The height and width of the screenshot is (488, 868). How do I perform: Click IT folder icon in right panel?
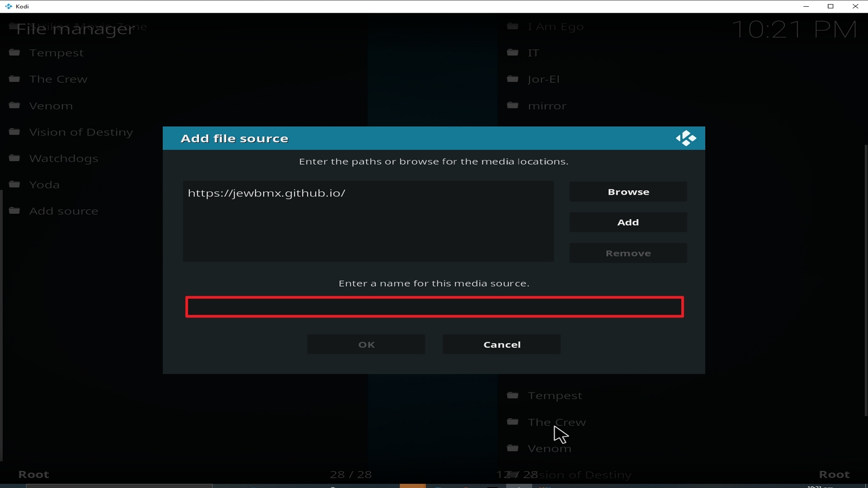513,52
